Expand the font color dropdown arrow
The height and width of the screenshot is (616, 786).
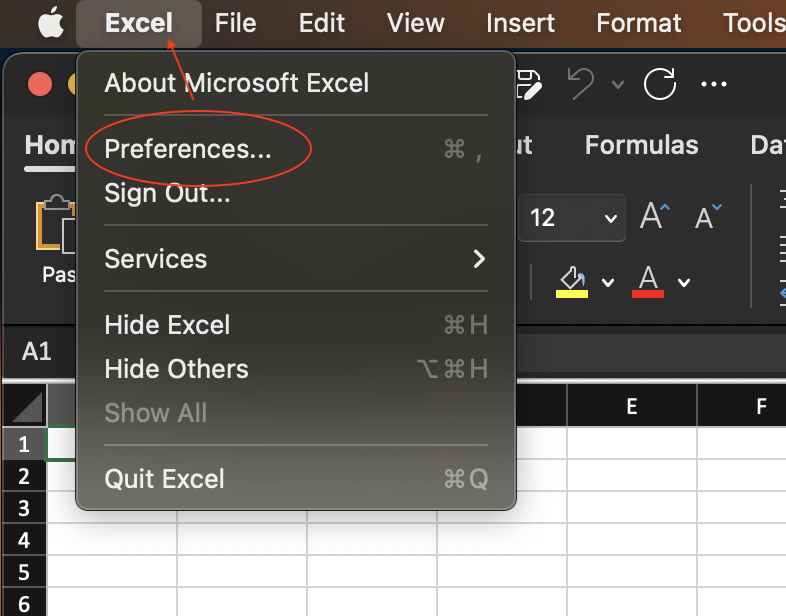(x=684, y=282)
